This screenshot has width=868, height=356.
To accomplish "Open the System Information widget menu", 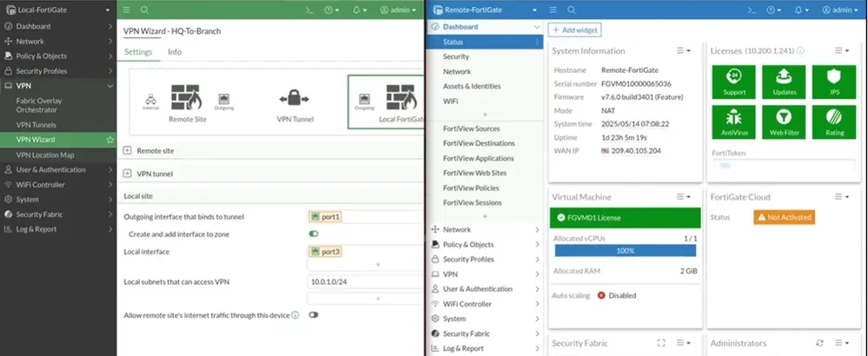I will click(x=684, y=51).
